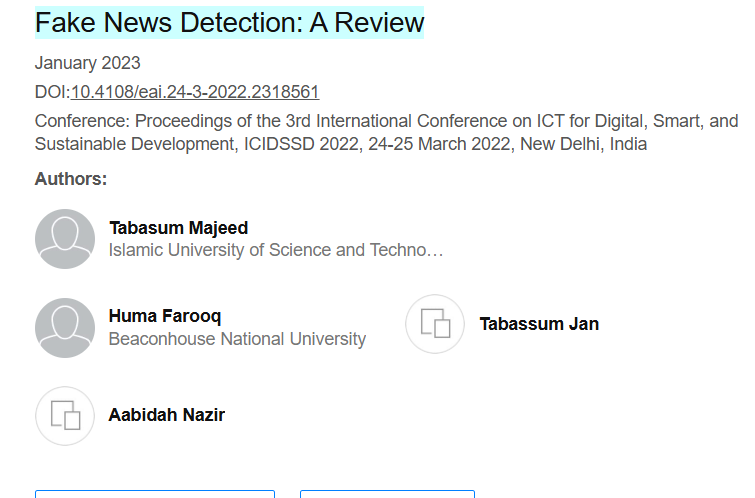Screen dimensions: 755x498
Task: Click the placeholder icon beside Tabassum Jan
Action: (x=435, y=324)
